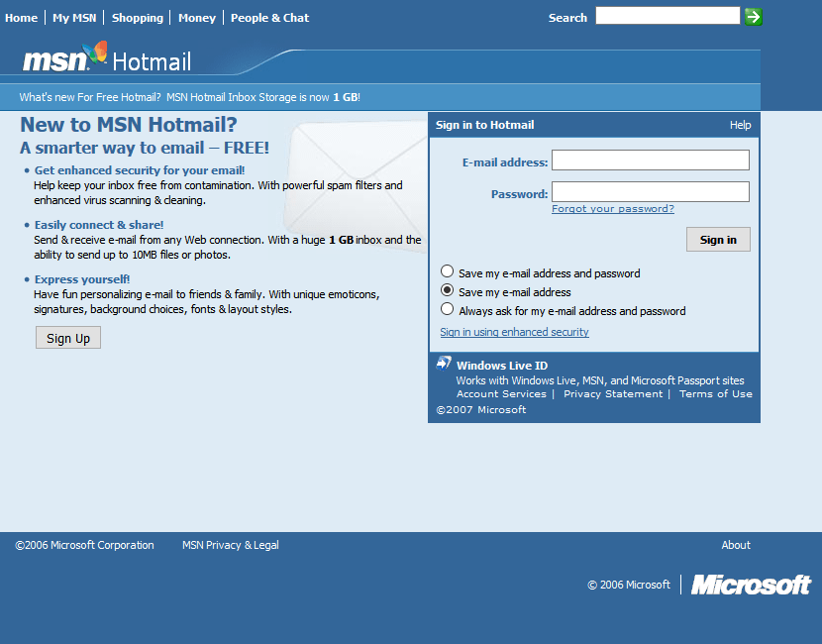Open Help in the sign-in panel

[x=740, y=125]
